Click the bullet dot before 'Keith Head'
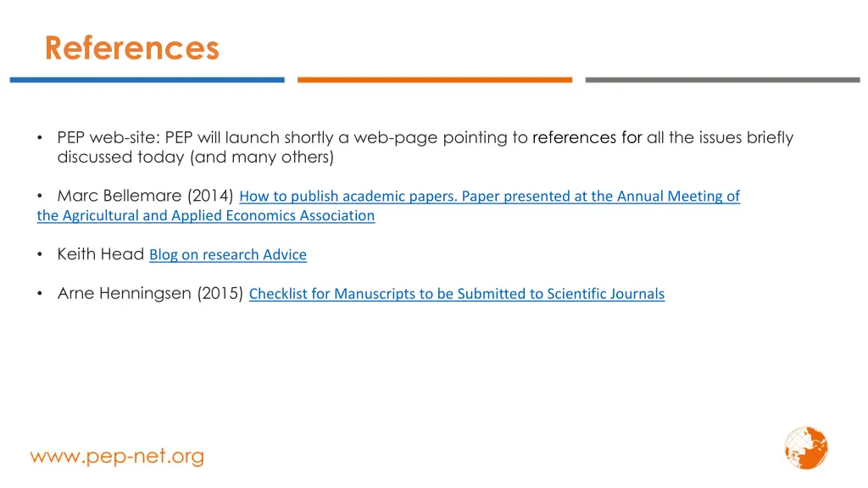 (x=40, y=254)
